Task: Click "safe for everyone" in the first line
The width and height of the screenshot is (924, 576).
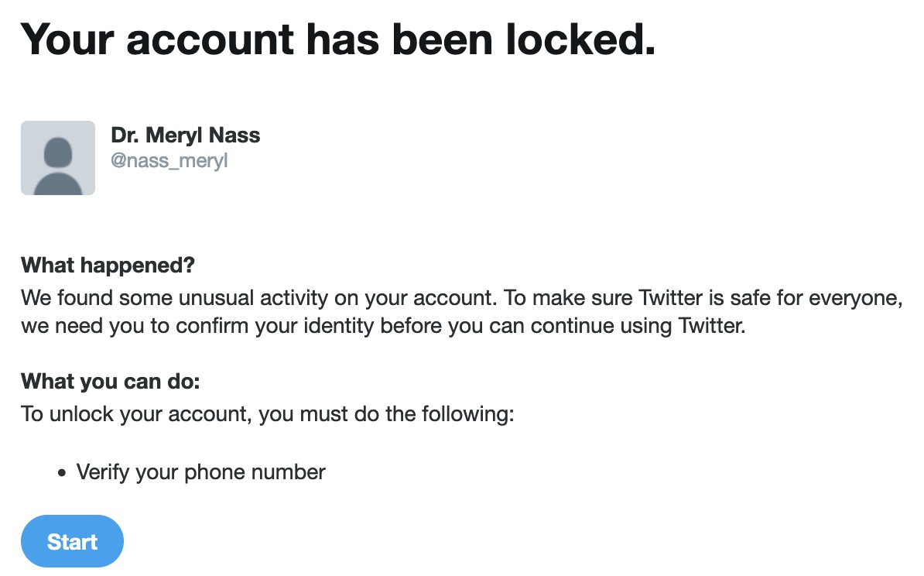Action: (817, 298)
